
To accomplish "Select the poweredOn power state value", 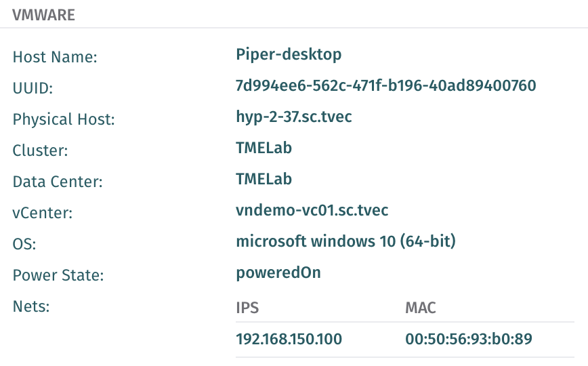I will click(278, 272).
